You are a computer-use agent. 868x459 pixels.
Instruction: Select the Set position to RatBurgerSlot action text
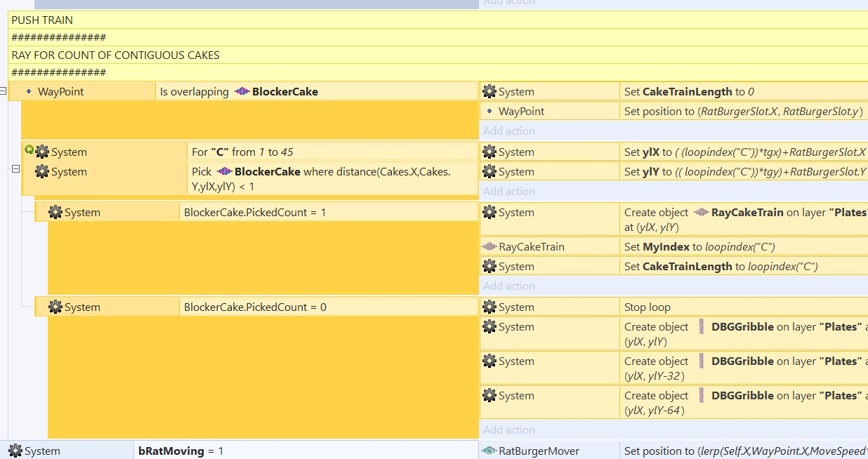click(x=744, y=111)
